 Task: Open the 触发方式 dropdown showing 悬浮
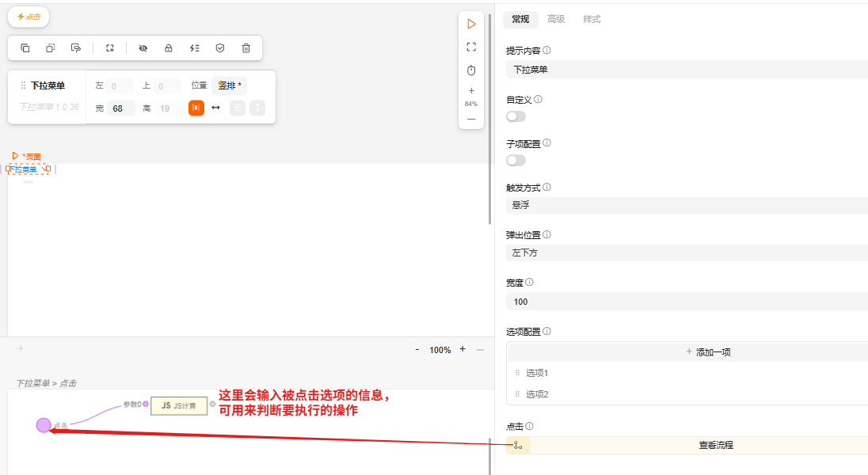pos(686,205)
